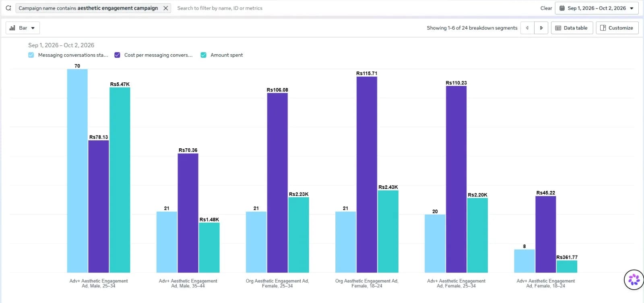644x303 pixels.
Task: Click the Rs2.43K value label
Action: 388,187
